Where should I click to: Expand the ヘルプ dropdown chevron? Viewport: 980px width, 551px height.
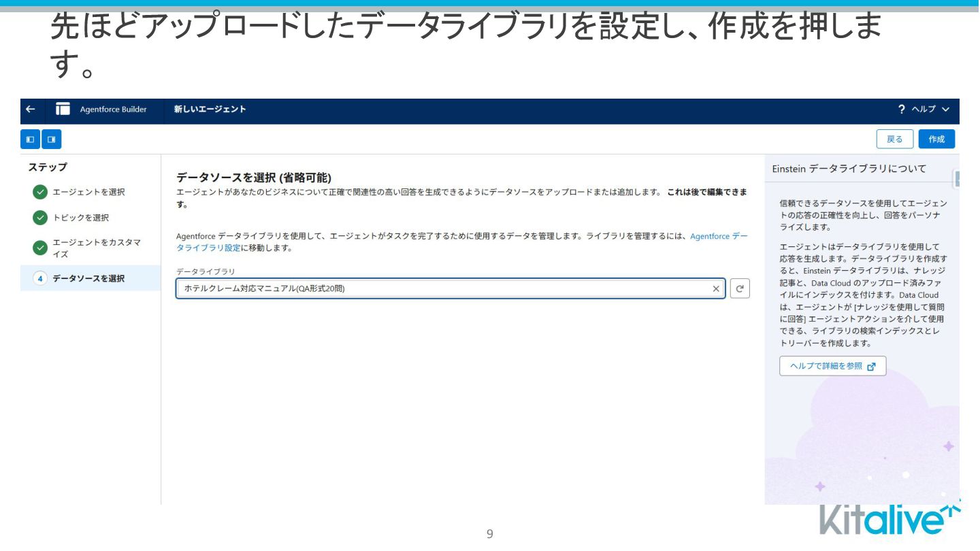tap(945, 109)
